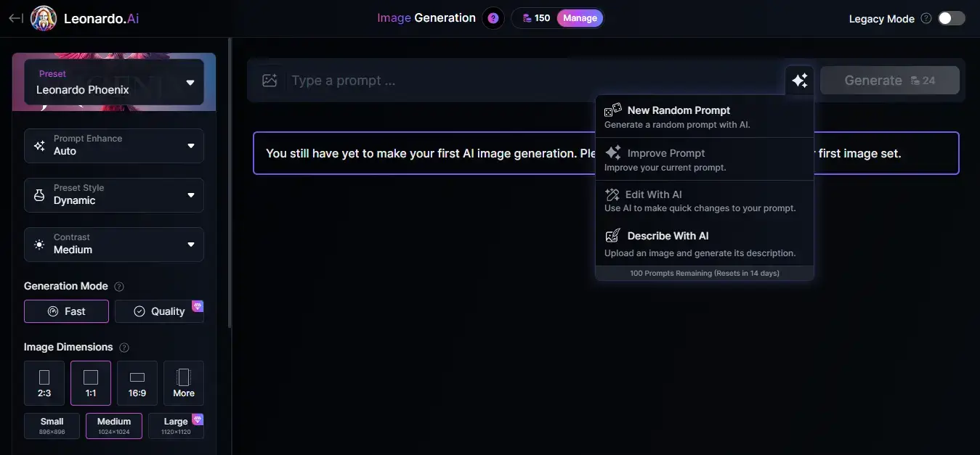Expand the Preset Style dropdown
980x455 pixels.
114,194
